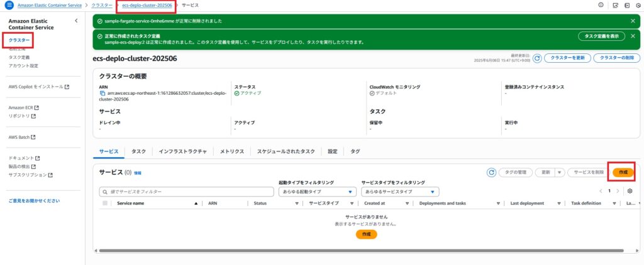This screenshot has width=644, height=265.
Task: Toggle the select-all services checkbox
Action: (x=105, y=203)
